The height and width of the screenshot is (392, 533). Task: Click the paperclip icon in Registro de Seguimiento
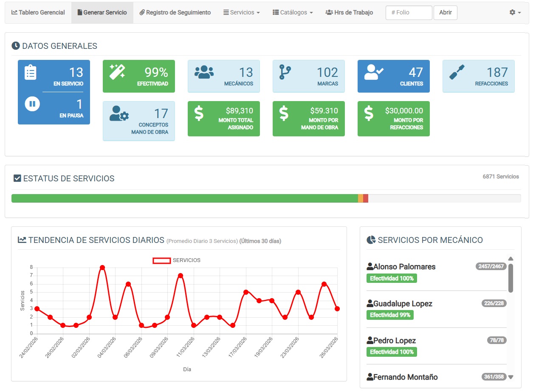[142, 13]
